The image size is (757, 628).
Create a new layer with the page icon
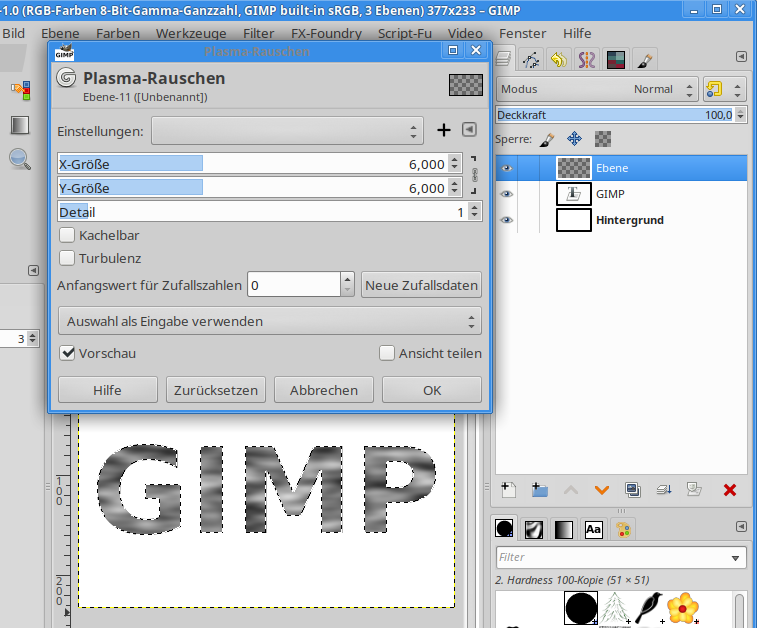tap(508, 490)
